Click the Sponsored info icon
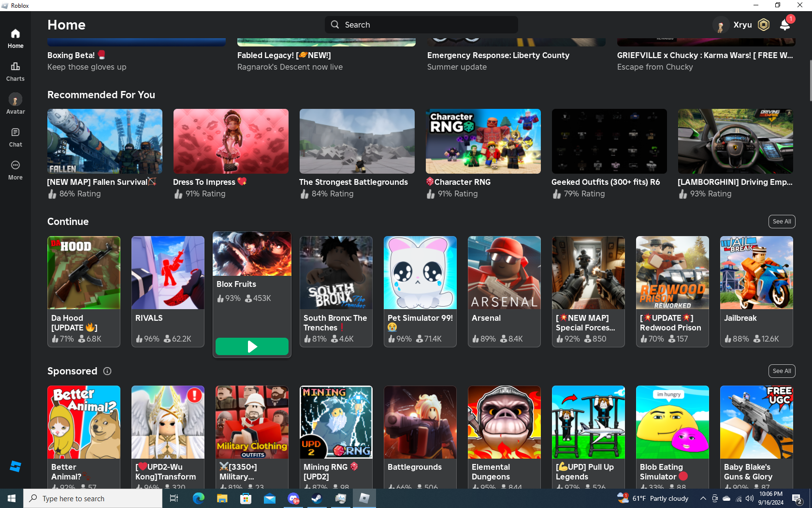812x508 pixels. pos(107,371)
